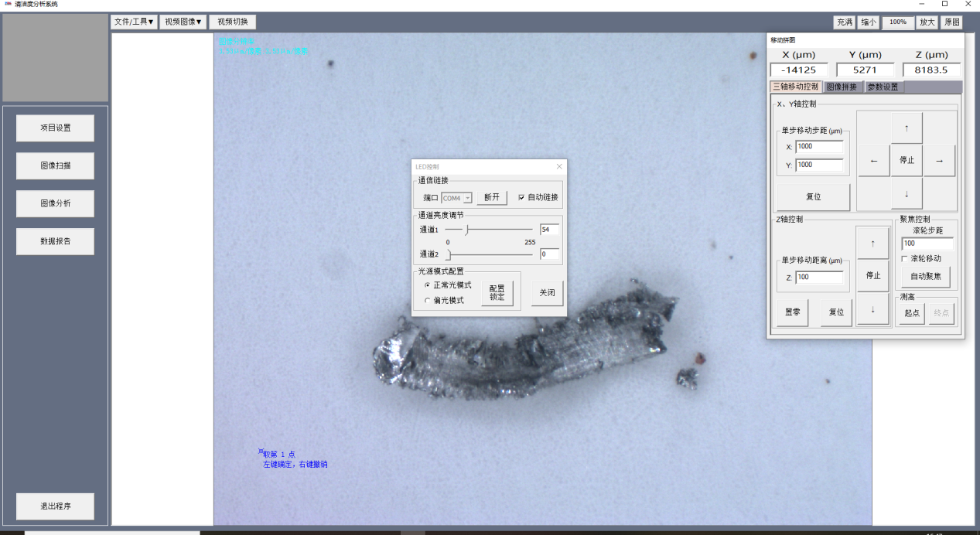Click 停止 button between XY arrows
Viewport: 980px width, 535px height.
(907, 161)
